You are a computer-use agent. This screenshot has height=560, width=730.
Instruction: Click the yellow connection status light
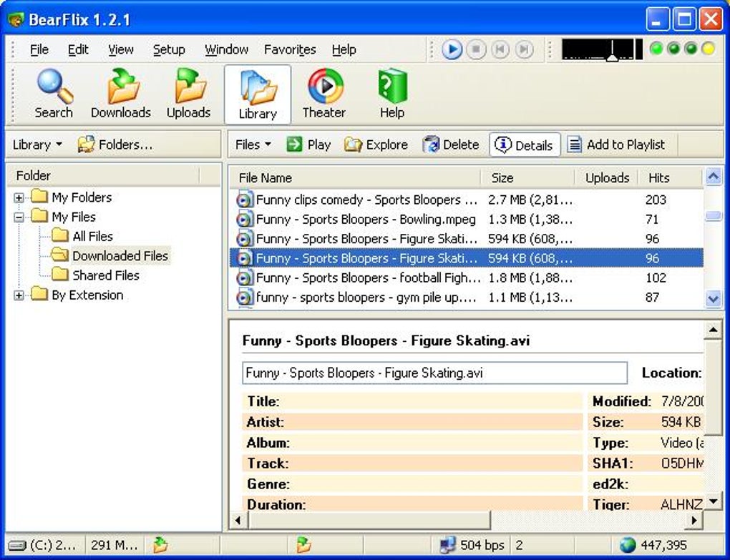click(709, 49)
